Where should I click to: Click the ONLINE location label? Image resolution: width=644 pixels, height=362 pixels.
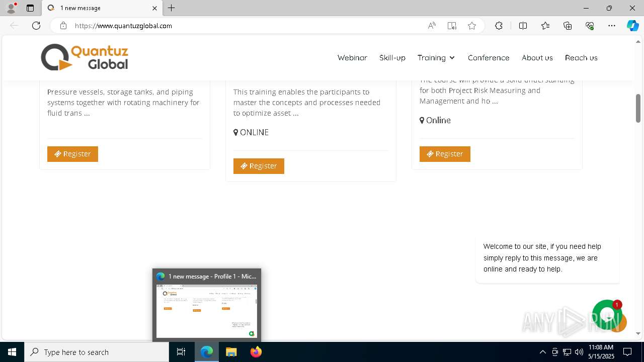click(x=251, y=132)
